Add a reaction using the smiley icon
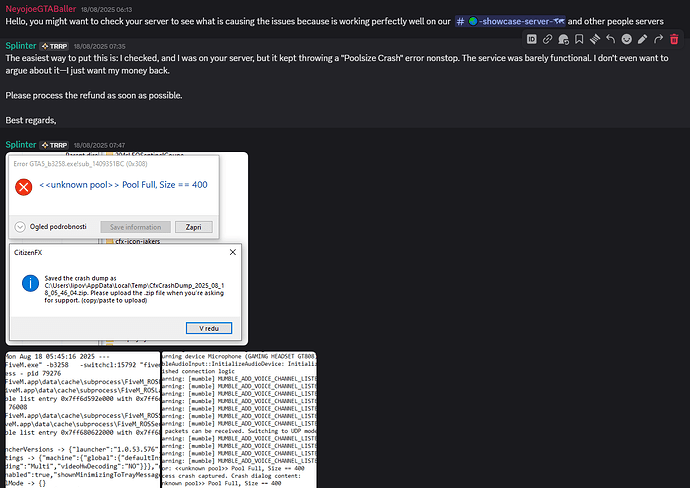Screen dimensions: 690x488 626,39
